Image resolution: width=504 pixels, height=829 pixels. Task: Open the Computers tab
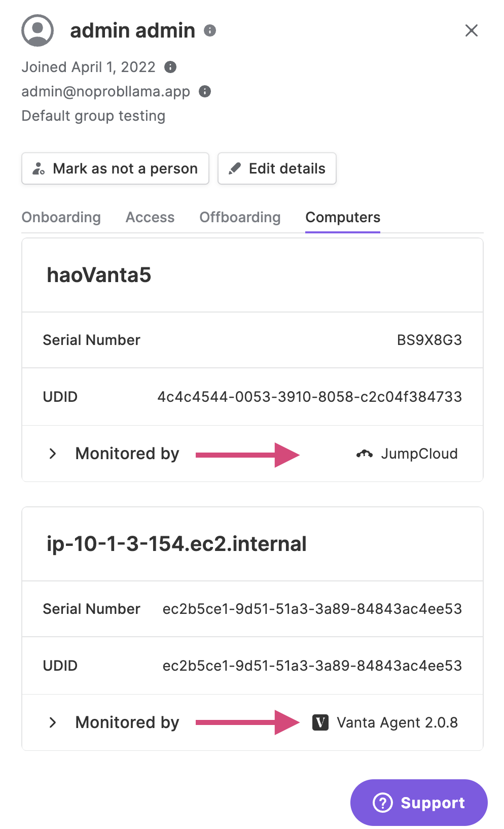point(343,217)
